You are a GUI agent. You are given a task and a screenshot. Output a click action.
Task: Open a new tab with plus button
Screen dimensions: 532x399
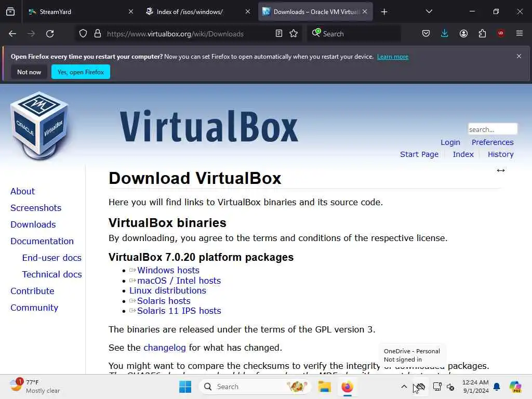(x=384, y=12)
